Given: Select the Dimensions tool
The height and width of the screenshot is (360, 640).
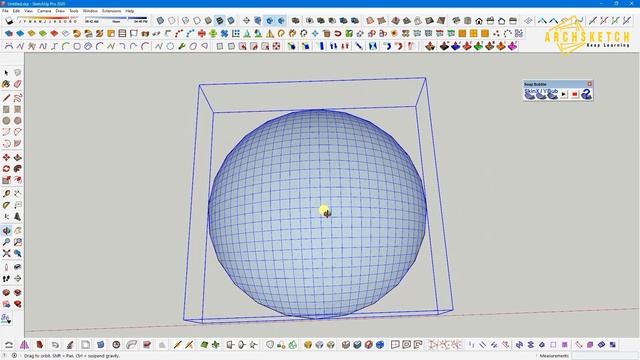Looking at the screenshot, I should [18, 194].
